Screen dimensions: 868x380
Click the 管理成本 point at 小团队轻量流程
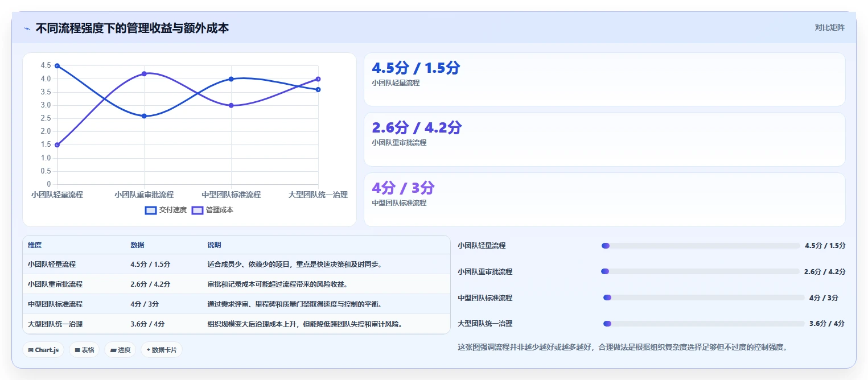tap(57, 145)
